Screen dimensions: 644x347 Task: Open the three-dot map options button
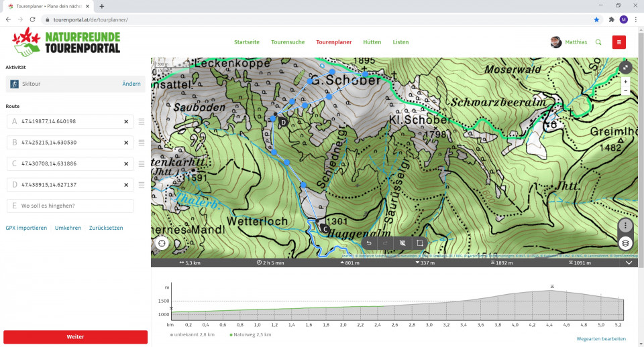pos(625,226)
